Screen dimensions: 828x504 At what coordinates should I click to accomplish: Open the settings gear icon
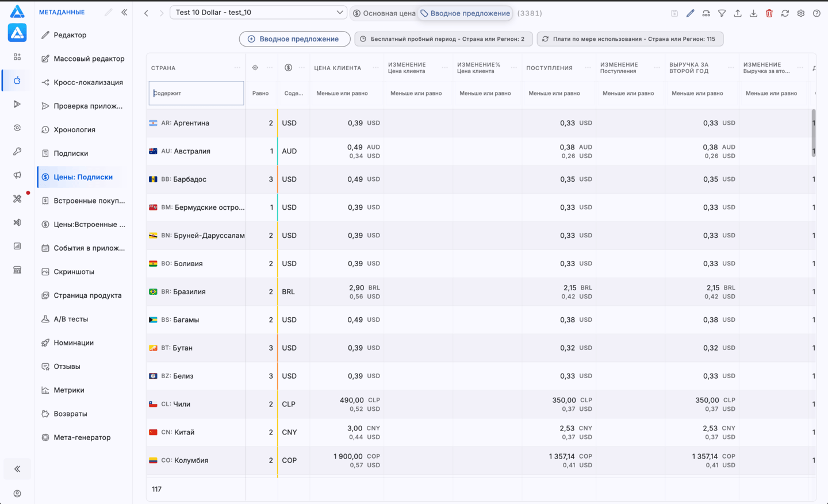801,13
